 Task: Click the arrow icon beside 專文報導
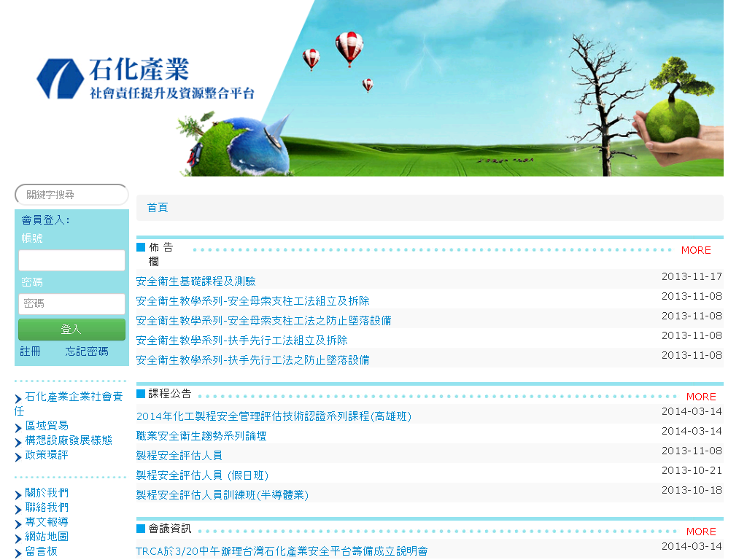coord(18,524)
